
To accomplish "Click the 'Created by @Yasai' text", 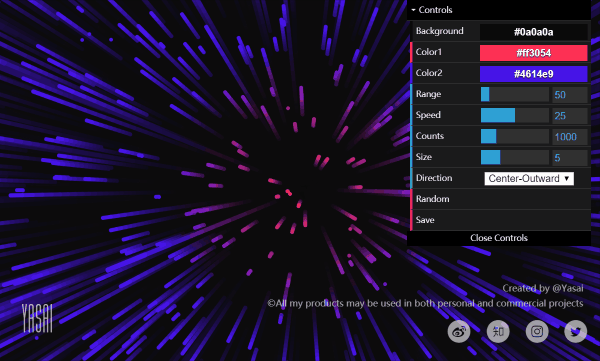I will click(x=543, y=288).
